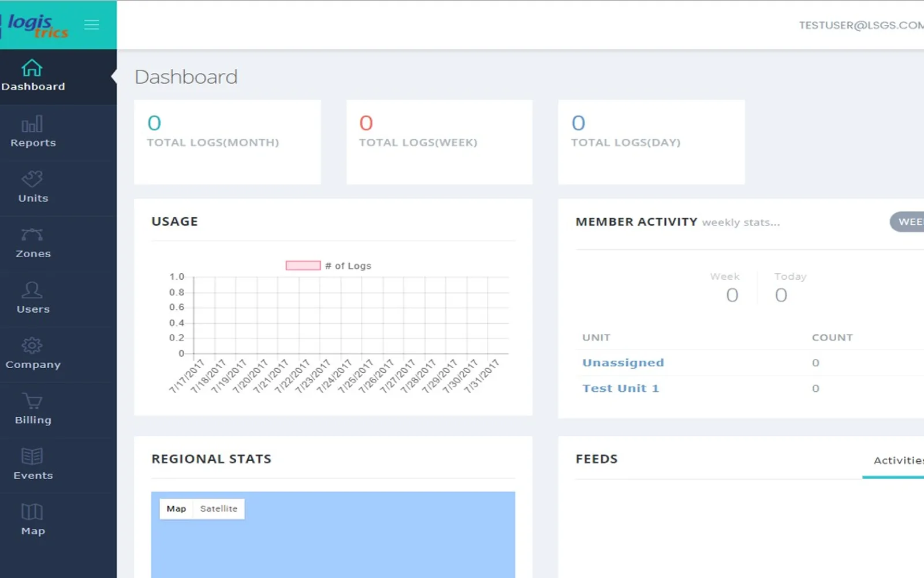Open the Test Unit 1 link
Image resolution: width=924 pixels, height=578 pixels.
(620, 388)
